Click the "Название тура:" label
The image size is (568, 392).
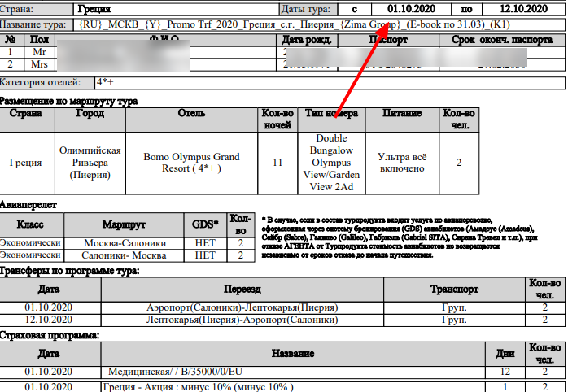point(33,24)
